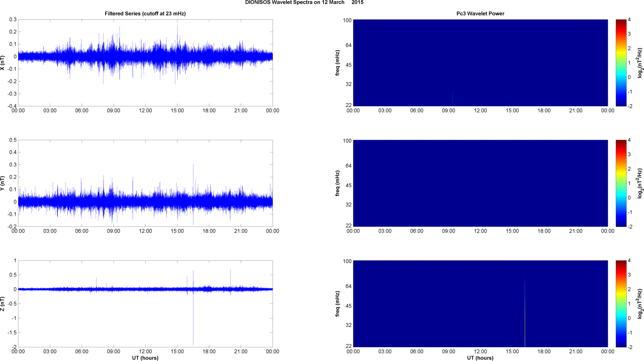The image size is (644, 361).
Task: Click the X component filtered series waveform
Action: 145,56
